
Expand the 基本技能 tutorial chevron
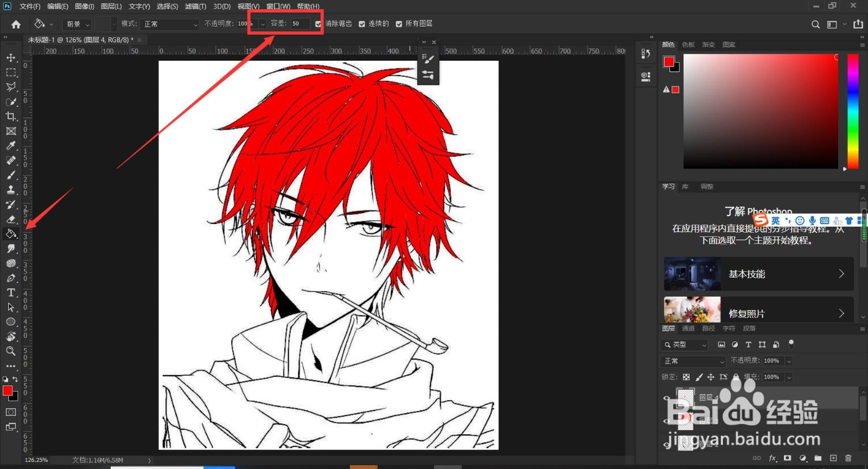coord(841,274)
